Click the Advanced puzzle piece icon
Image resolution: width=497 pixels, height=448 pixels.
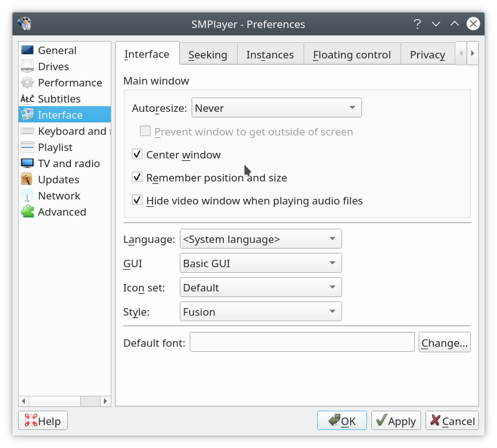(27, 212)
